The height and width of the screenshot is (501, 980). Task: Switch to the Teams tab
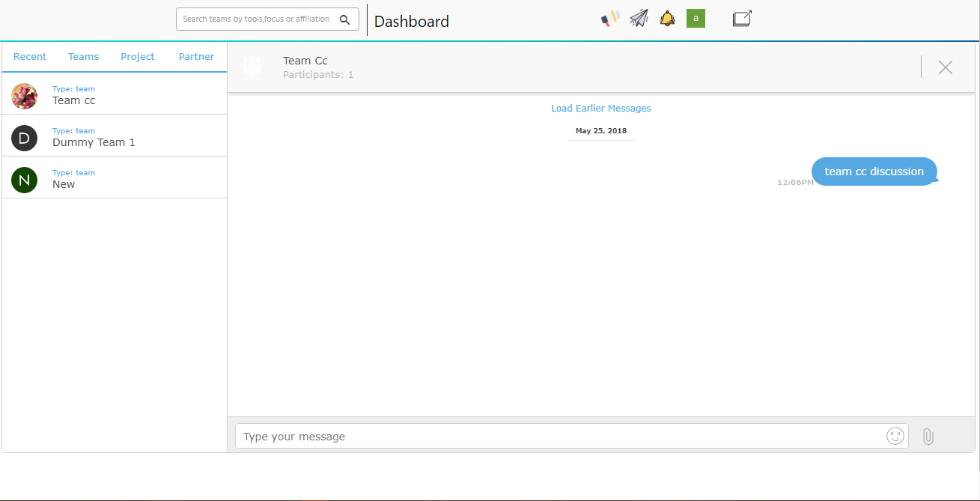click(x=83, y=57)
